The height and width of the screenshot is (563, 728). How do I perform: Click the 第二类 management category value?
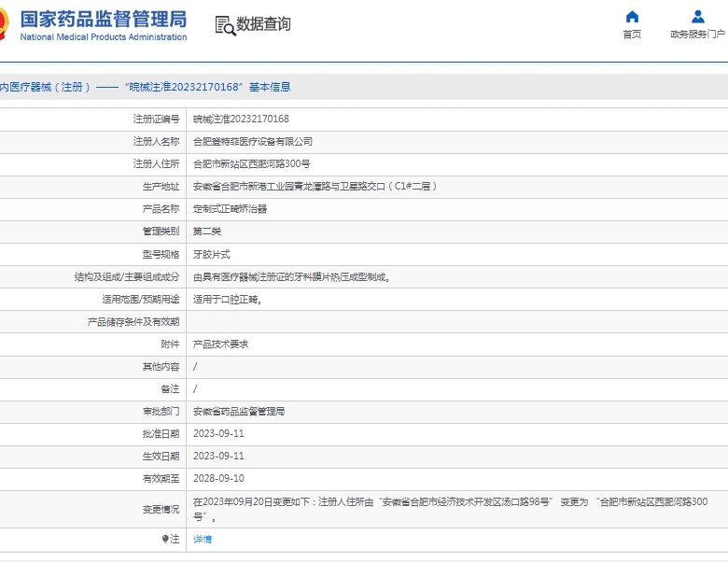tap(207, 232)
